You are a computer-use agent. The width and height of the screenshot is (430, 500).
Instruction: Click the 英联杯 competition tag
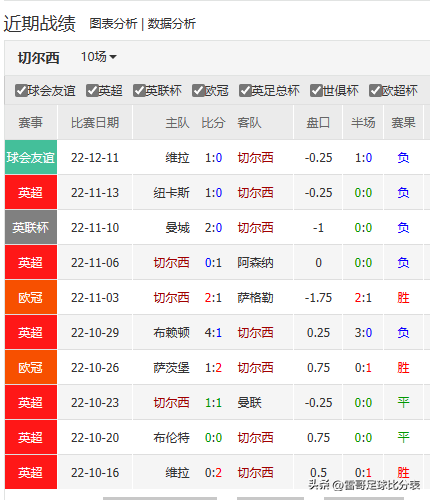click(x=31, y=227)
